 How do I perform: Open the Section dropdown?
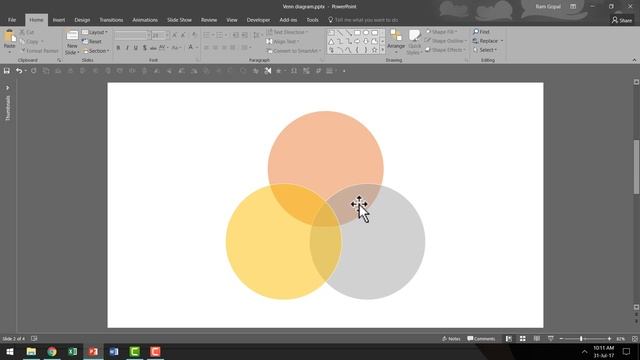(96, 51)
